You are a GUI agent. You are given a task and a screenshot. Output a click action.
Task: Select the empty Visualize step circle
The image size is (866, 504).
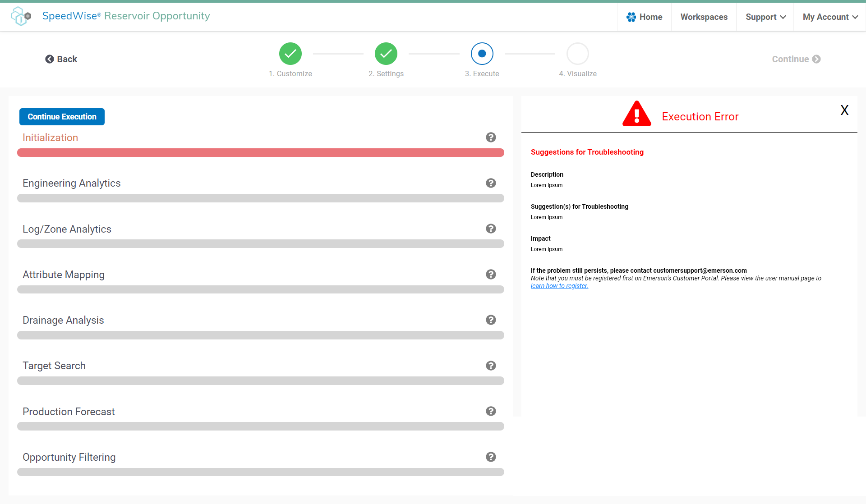click(x=577, y=54)
